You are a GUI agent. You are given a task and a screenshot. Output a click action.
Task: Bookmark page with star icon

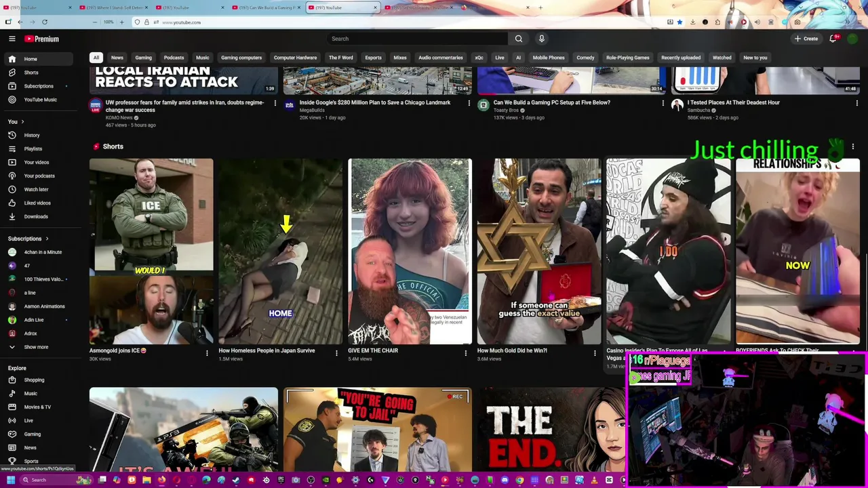pos(679,22)
